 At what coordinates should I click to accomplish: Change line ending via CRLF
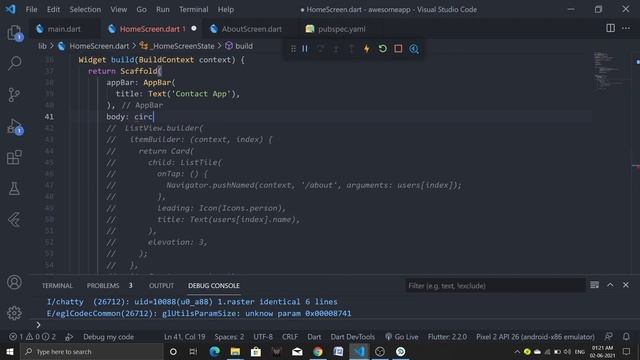(x=290, y=337)
